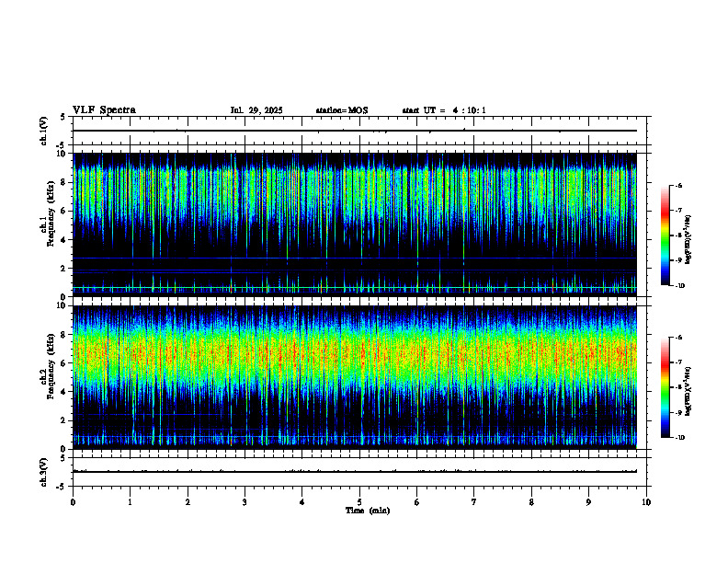Click time axis tick label "3"
Screen dimensions: 728x563
245,502
